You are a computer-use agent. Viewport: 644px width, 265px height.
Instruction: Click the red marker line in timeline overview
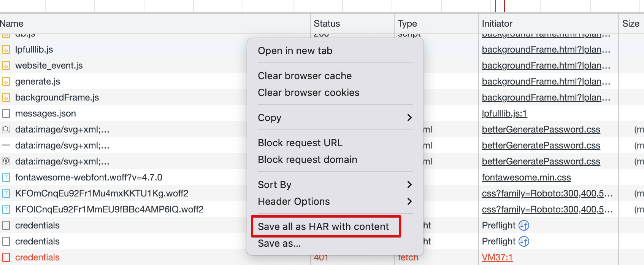click(x=504, y=6)
